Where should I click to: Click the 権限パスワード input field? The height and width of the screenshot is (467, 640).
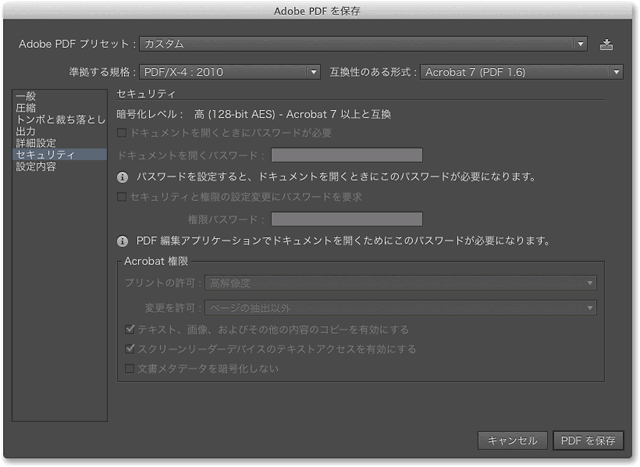point(346,219)
